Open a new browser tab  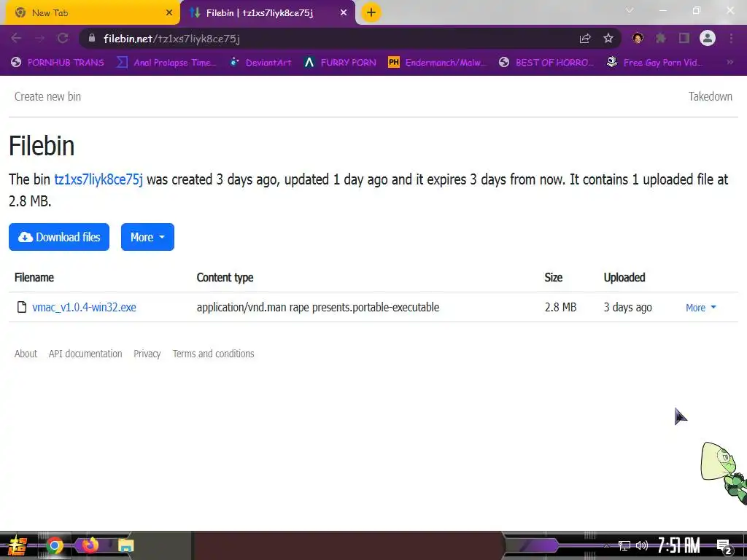tap(371, 12)
